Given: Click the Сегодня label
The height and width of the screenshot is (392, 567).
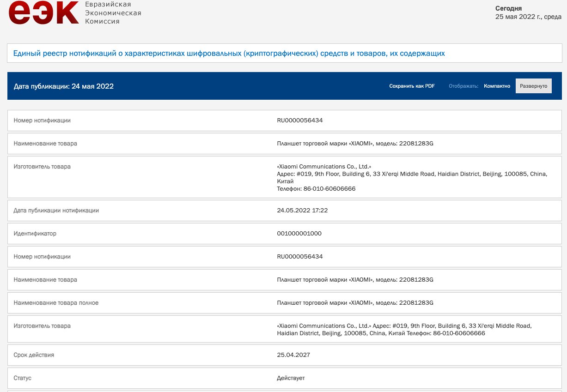Looking at the screenshot, I should [x=508, y=8].
